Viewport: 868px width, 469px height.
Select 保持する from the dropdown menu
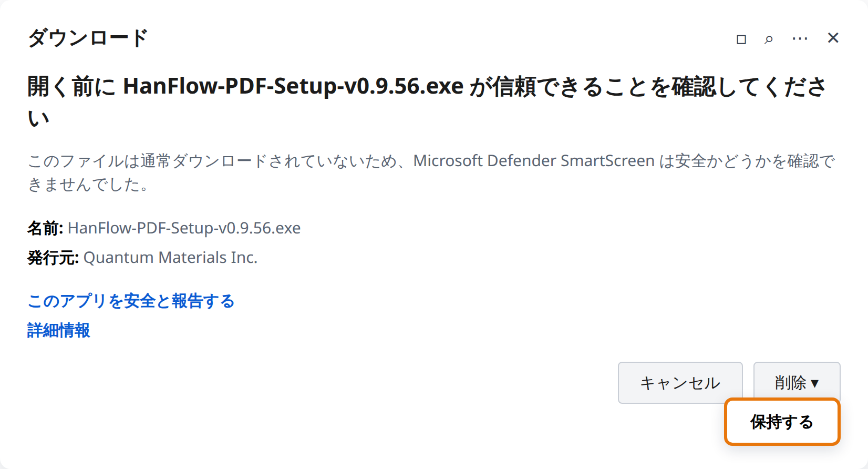tap(782, 422)
